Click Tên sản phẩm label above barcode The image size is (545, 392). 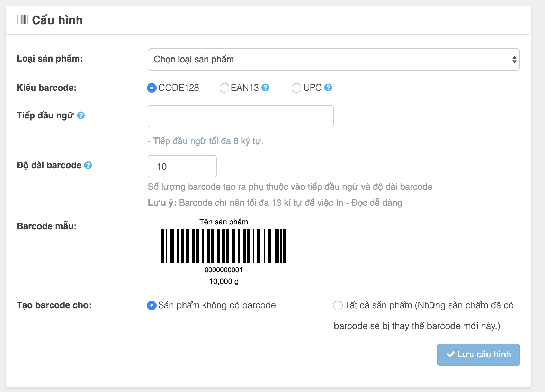point(224,222)
